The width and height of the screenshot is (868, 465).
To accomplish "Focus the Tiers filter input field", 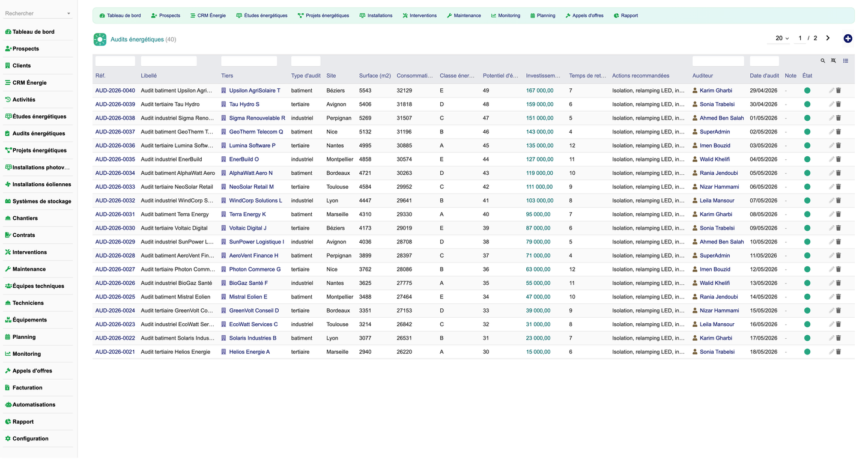I will (249, 61).
